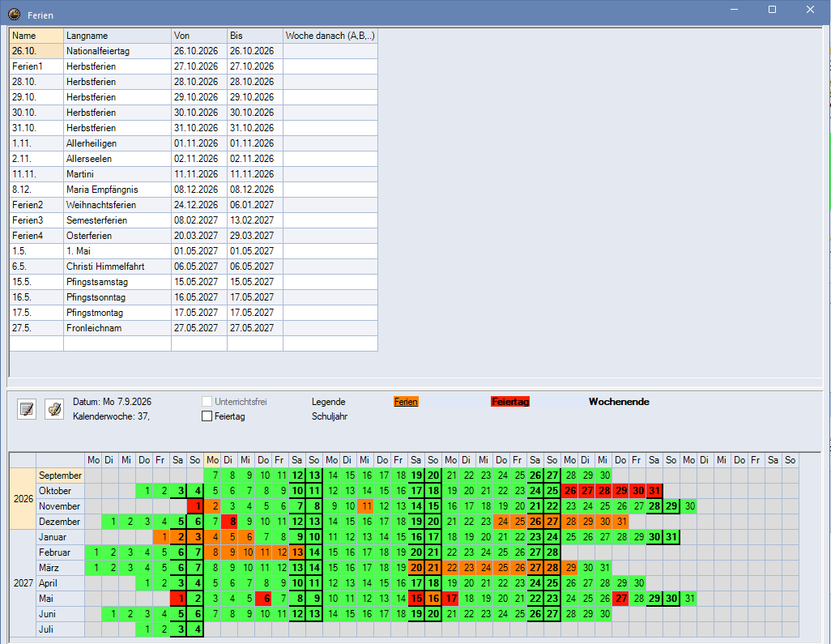The height and width of the screenshot is (644, 831).
Task: Click May 6 red holiday cell
Action: [263, 599]
